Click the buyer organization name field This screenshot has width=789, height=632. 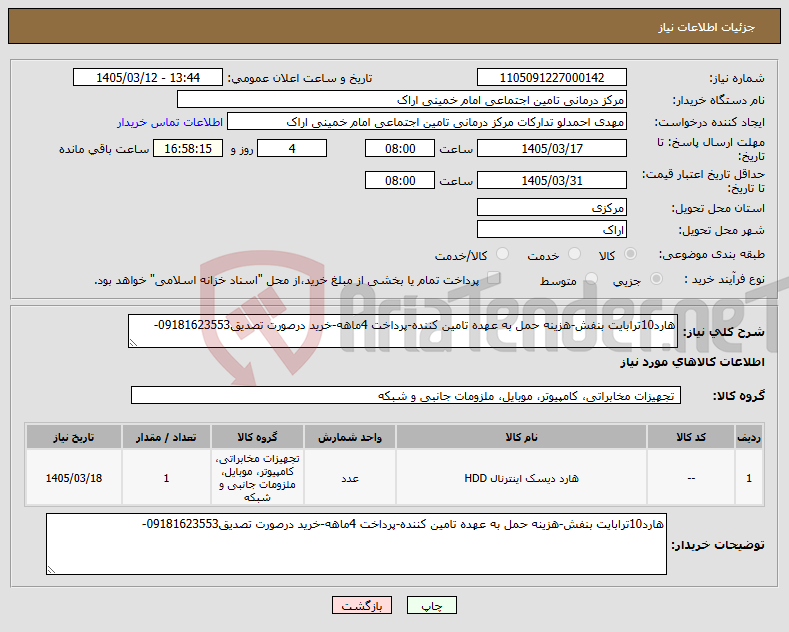tap(402, 100)
